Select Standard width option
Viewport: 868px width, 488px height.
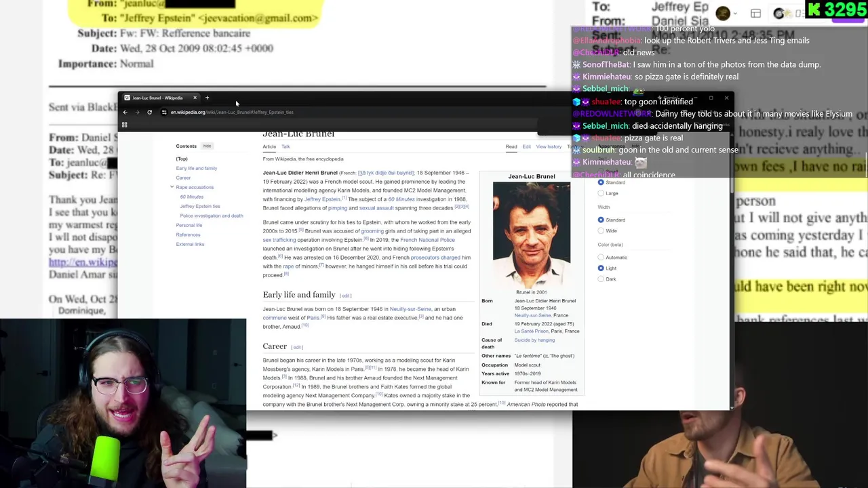[x=601, y=220]
